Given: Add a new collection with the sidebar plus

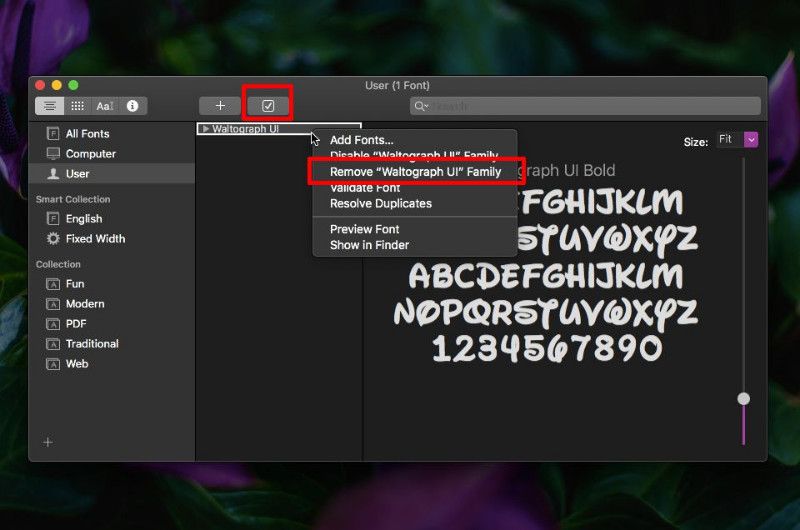Looking at the screenshot, I should (x=48, y=442).
